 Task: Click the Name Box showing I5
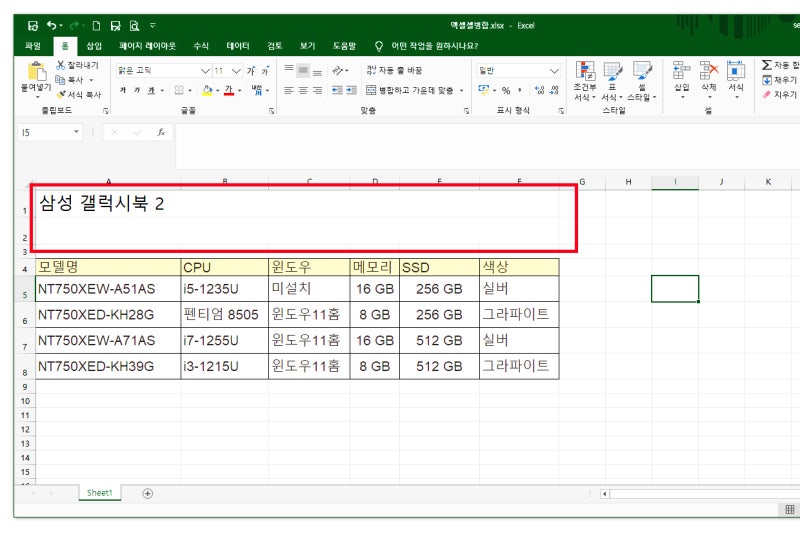[x=45, y=133]
